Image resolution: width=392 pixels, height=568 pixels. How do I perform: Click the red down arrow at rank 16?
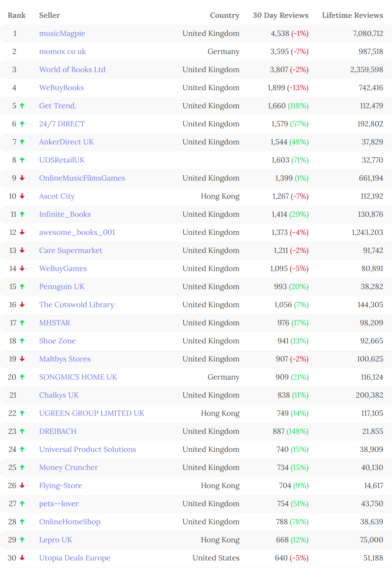point(22,305)
